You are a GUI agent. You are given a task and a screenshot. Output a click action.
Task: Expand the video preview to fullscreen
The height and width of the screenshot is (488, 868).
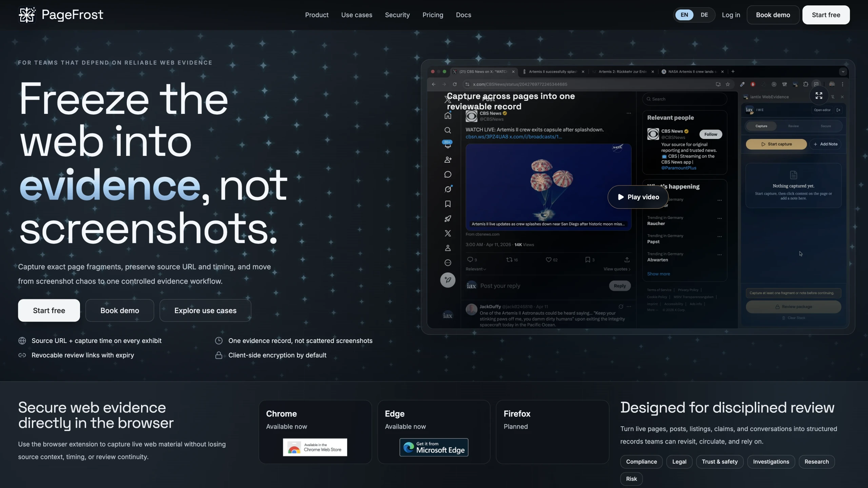[x=819, y=96]
